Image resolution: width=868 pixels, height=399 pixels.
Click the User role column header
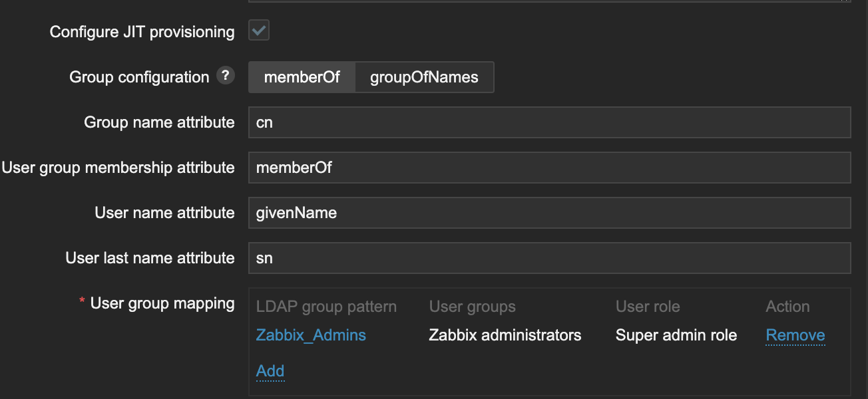pyautogui.click(x=648, y=307)
